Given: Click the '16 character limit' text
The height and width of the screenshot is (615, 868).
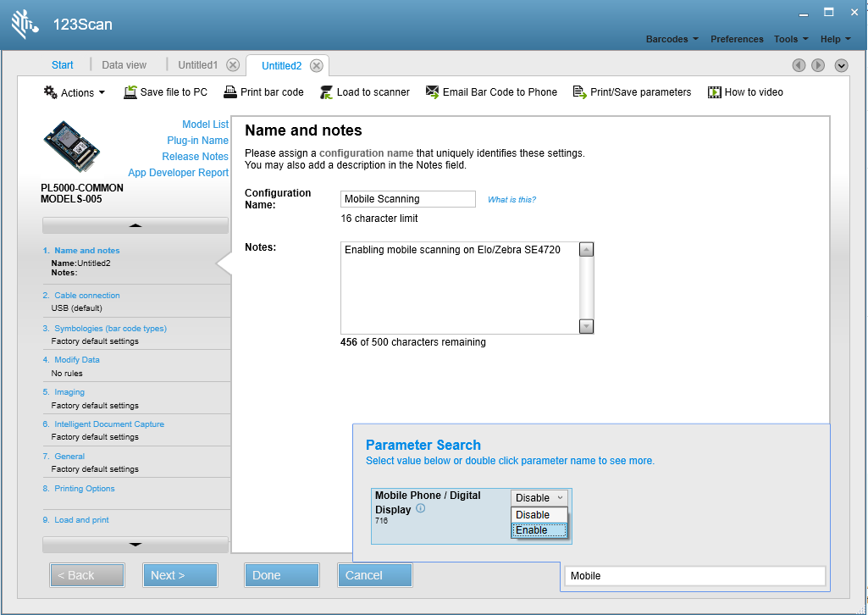Looking at the screenshot, I should (379, 218).
